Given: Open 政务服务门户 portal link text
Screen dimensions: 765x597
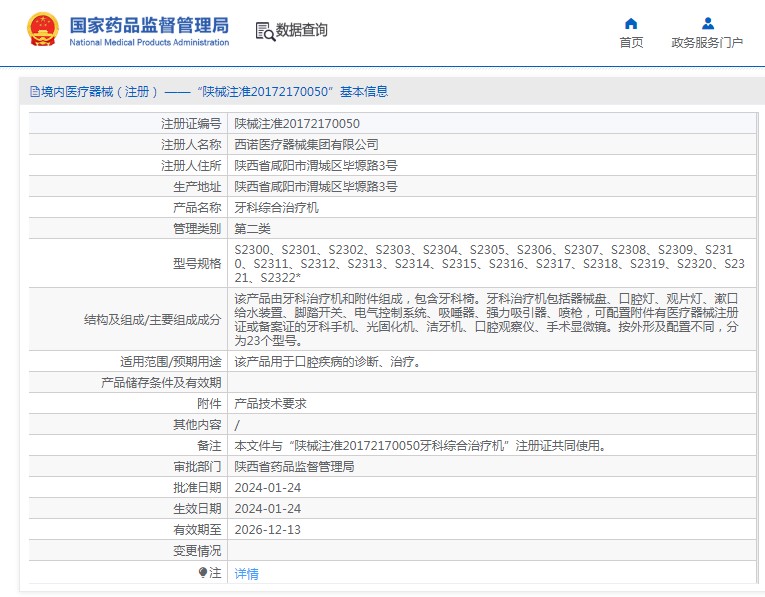Looking at the screenshot, I should point(707,42).
